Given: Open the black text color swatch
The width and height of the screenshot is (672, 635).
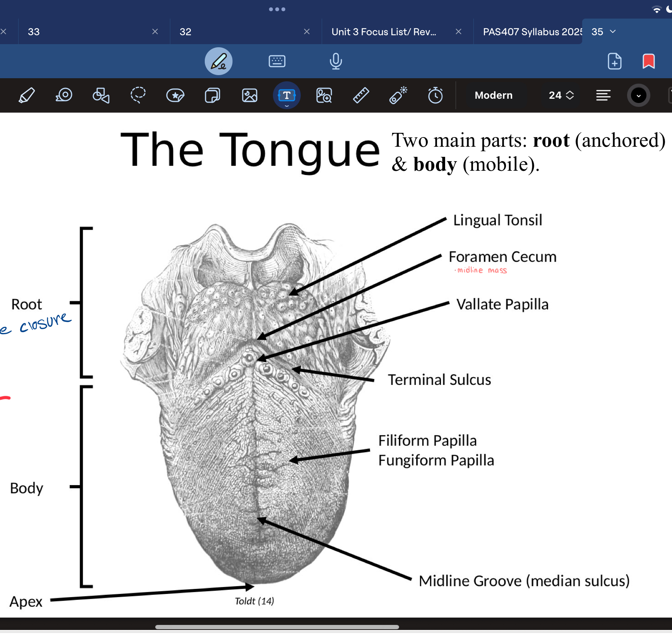Looking at the screenshot, I should point(639,95).
